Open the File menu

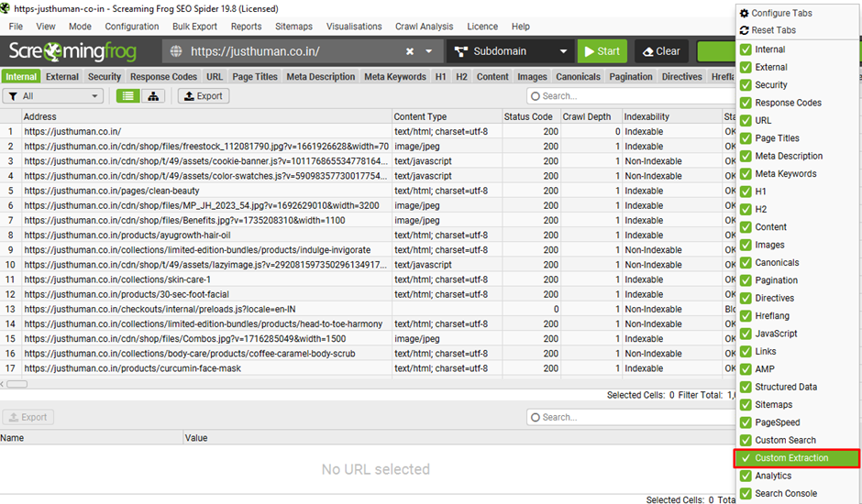16,27
